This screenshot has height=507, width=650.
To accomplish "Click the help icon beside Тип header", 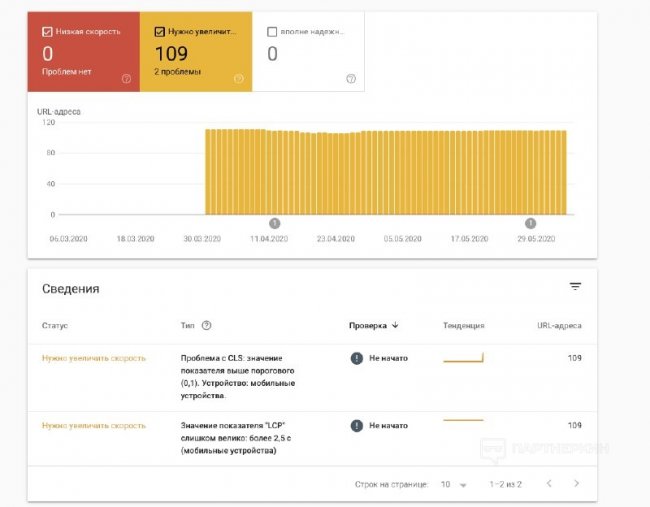I will click(x=207, y=325).
